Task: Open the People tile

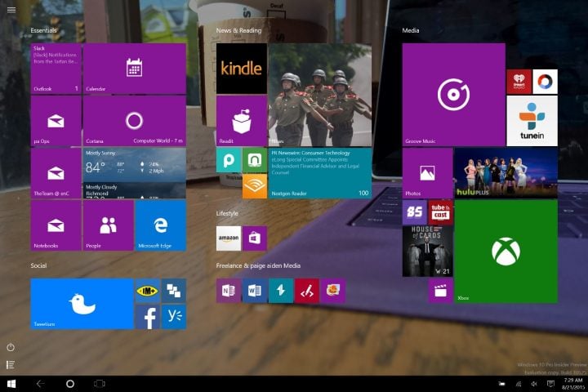Action: (109, 225)
